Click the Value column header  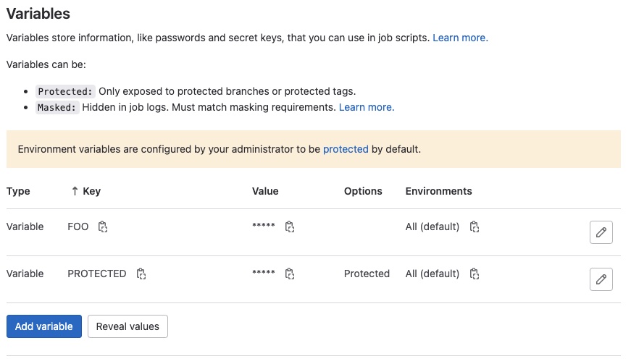(x=265, y=191)
